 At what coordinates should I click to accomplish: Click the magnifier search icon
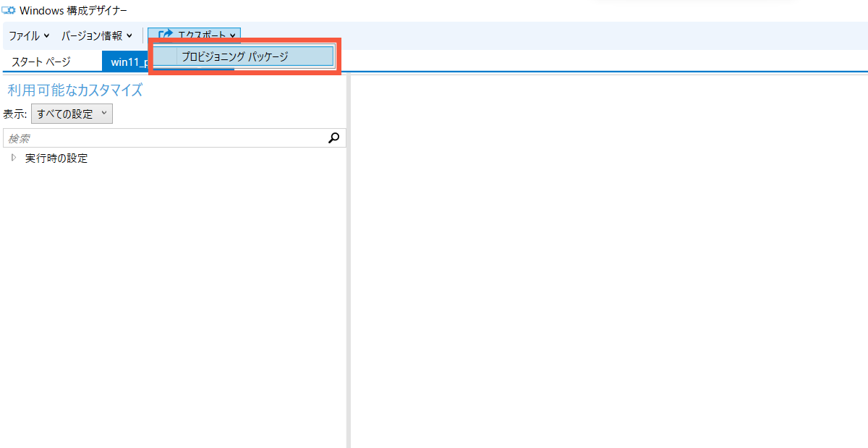coord(333,138)
